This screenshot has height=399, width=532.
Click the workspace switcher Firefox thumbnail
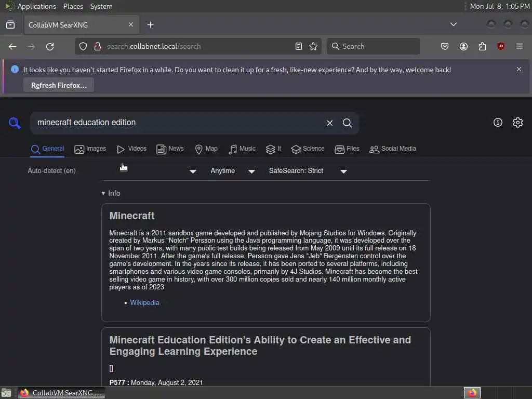[x=472, y=393]
